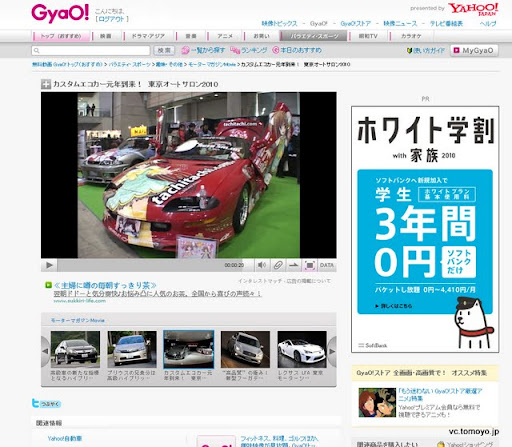Viewport: 512px width, 447px height.
Task: Toggle fullscreen mode in the video player
Action: [310, 265]
